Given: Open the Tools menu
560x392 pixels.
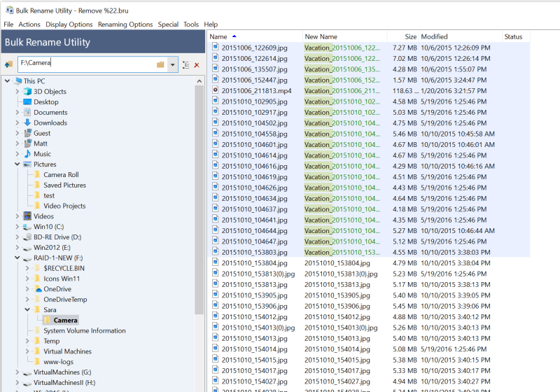Looking at the screenshot, I should pos(191,24).
